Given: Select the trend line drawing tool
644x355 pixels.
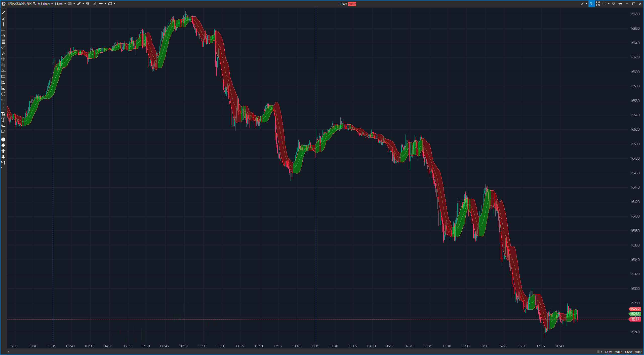Looking at the screenshot, I should click(x=3, y=13).
